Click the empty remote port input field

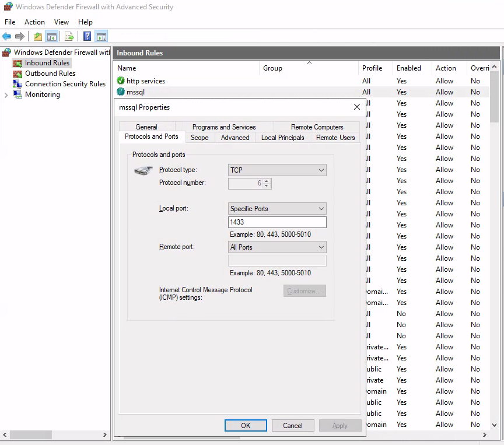[277, 261]
